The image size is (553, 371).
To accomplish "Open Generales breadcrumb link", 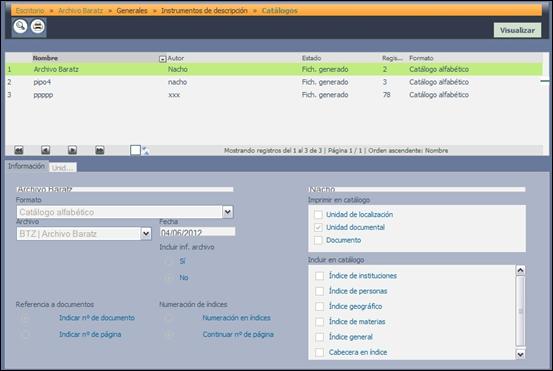I will coord(132,11).
